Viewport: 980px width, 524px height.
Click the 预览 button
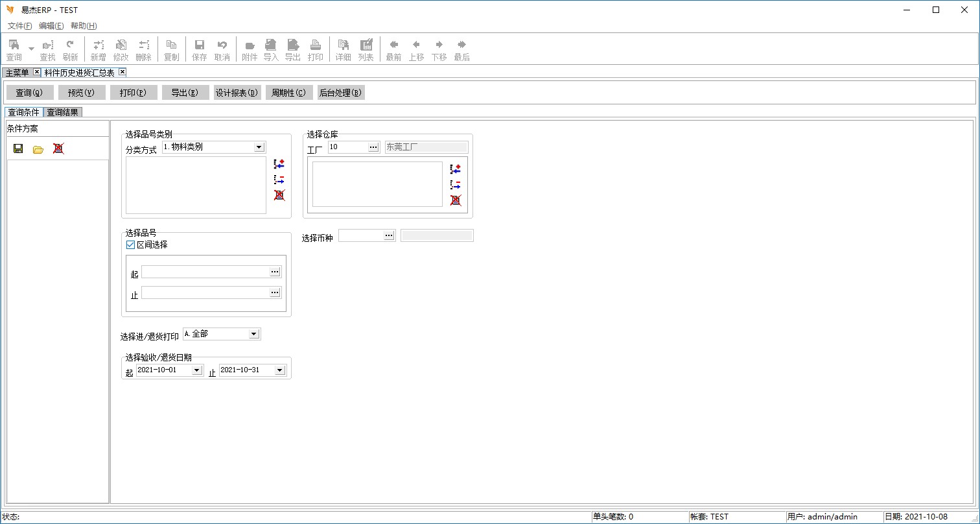click(x=82, y=93)
